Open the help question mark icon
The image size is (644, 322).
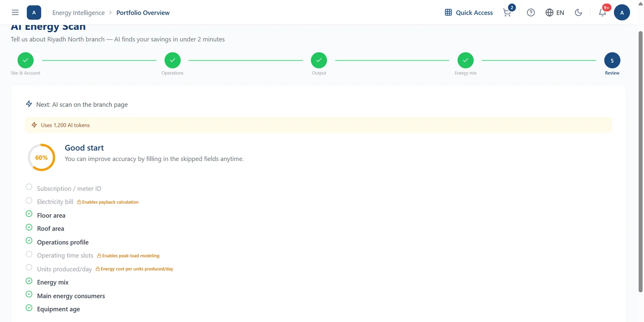pyautogui.click(x=531, y=12)
